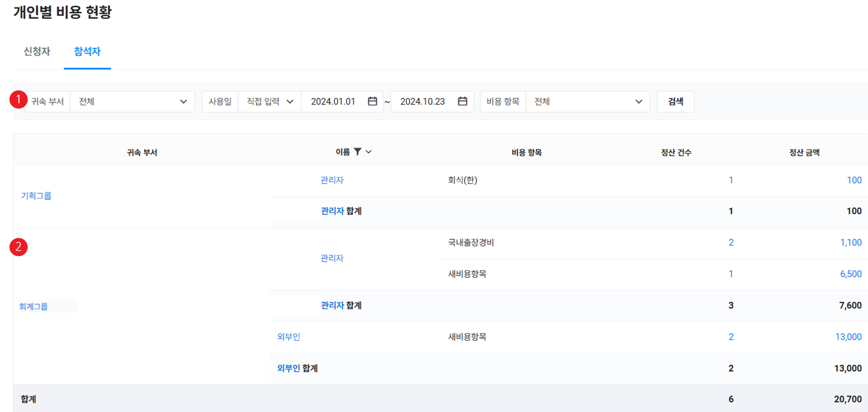Click the 6,500 정산 금액 link
The image size is (868, 412).
coord(850,274)
